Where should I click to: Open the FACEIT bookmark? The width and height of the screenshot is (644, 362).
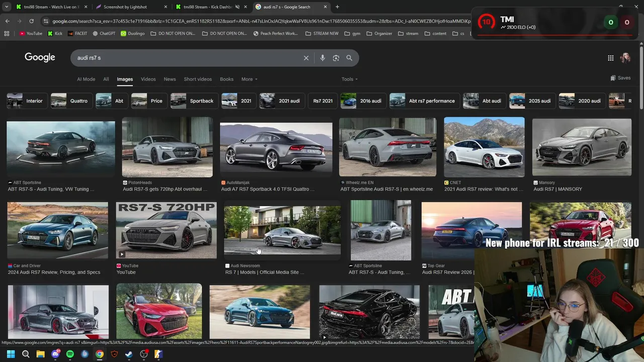(77, 34)
